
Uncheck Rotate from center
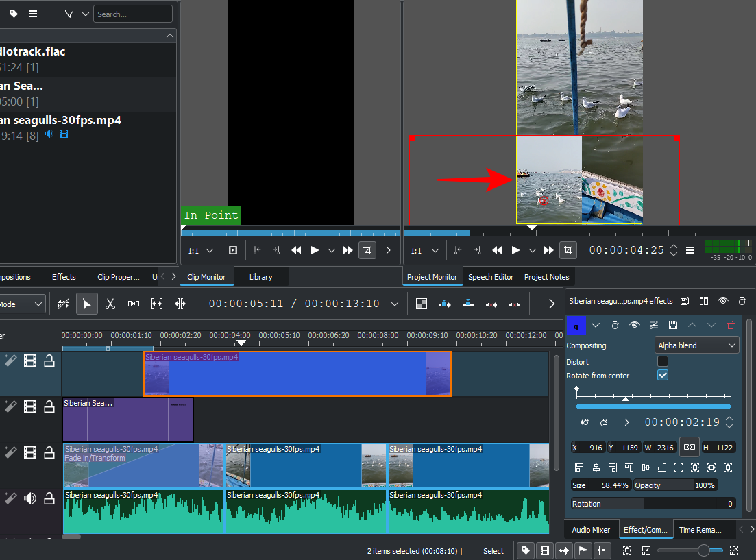coord(663,376)
